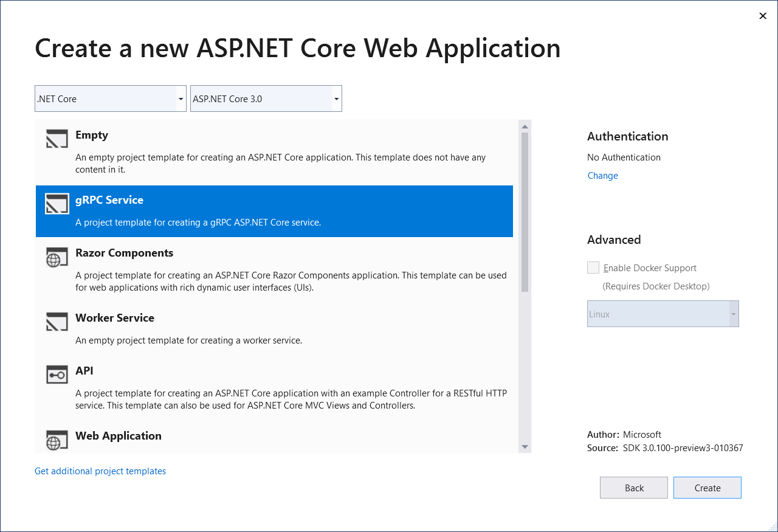Click the API template icon

click(57, 375)
